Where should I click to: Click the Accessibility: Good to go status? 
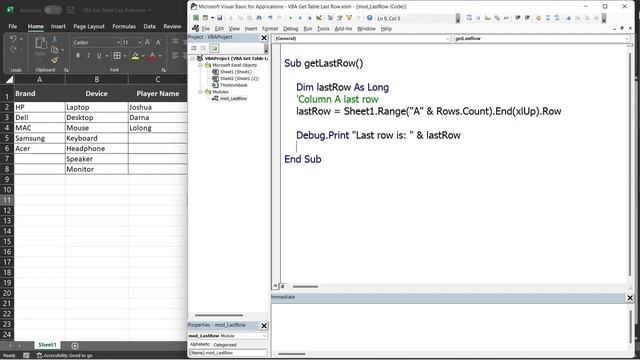tap(64, 356)
